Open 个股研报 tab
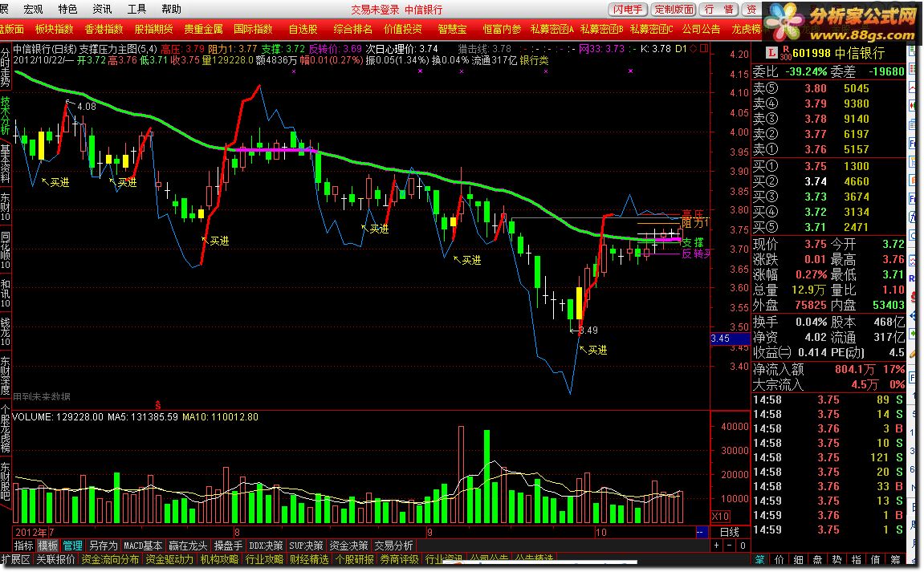Image resolution: width=924 pixels, height=572 pixels. [354, 559]
